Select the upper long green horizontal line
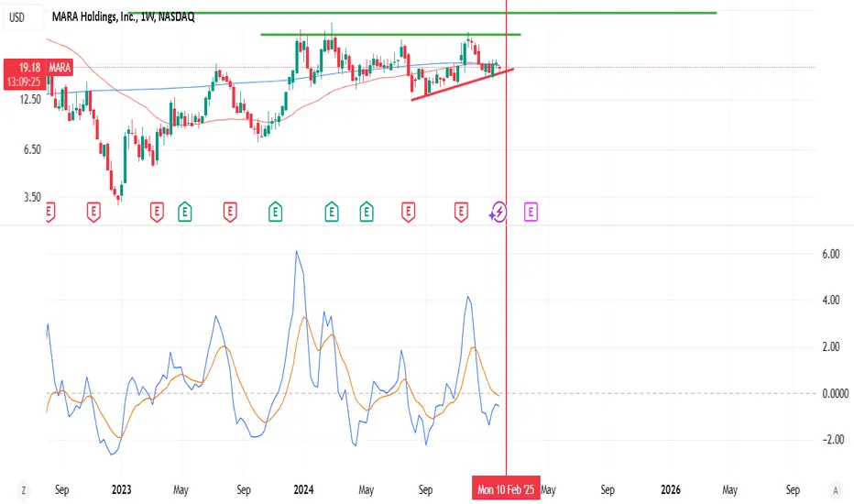 pyautogui.click(x=422, y=13)
